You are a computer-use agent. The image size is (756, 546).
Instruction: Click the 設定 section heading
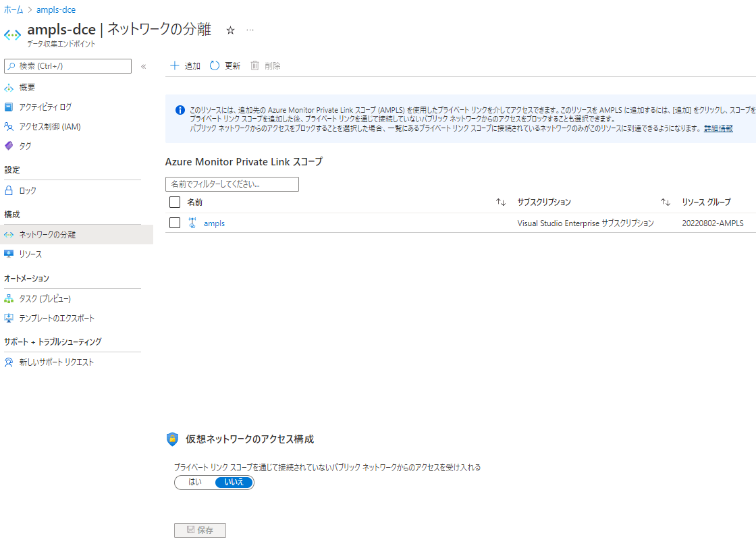point(12,169)
